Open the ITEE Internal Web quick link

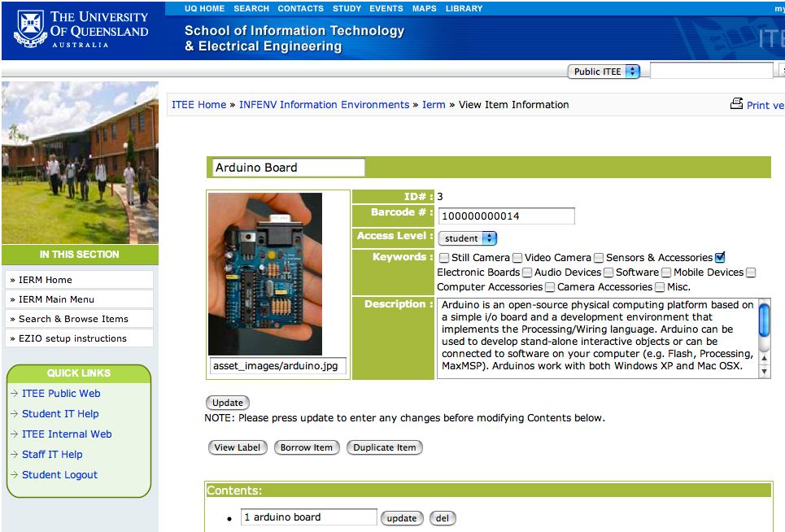point(67,434)
